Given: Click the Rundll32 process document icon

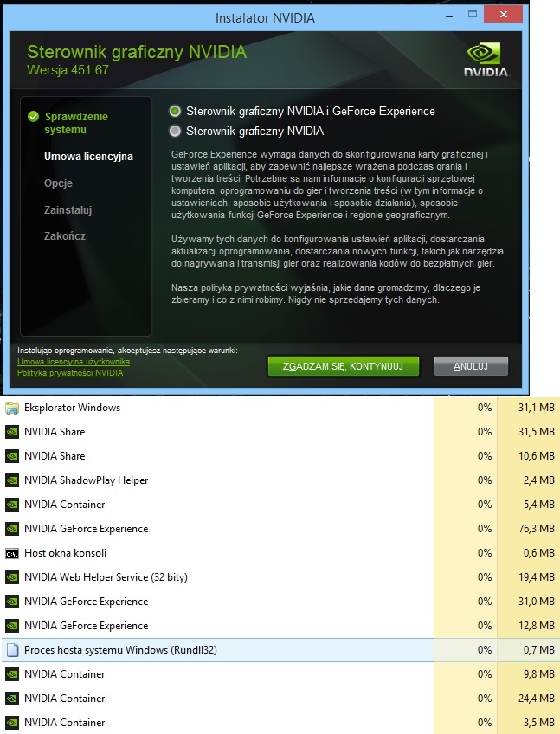Looking at the screenshot, I should pyautogui.click(x=12, y=650).
